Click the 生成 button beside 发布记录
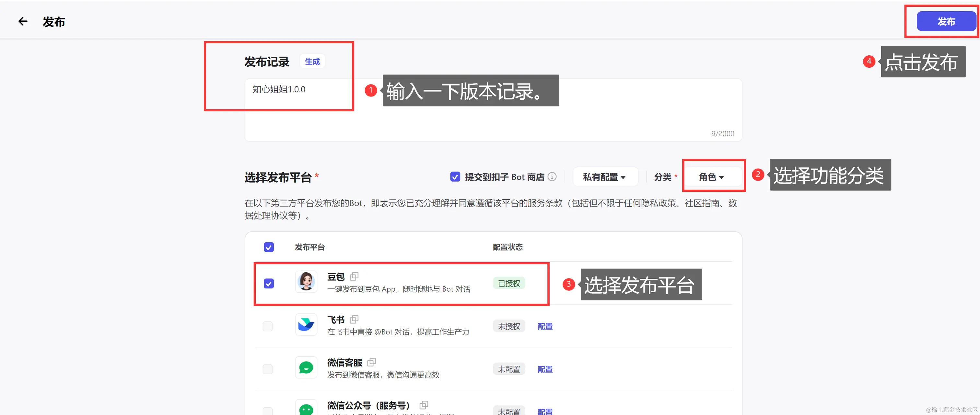The width and height of the screenshot is (980, 415). 312,62
